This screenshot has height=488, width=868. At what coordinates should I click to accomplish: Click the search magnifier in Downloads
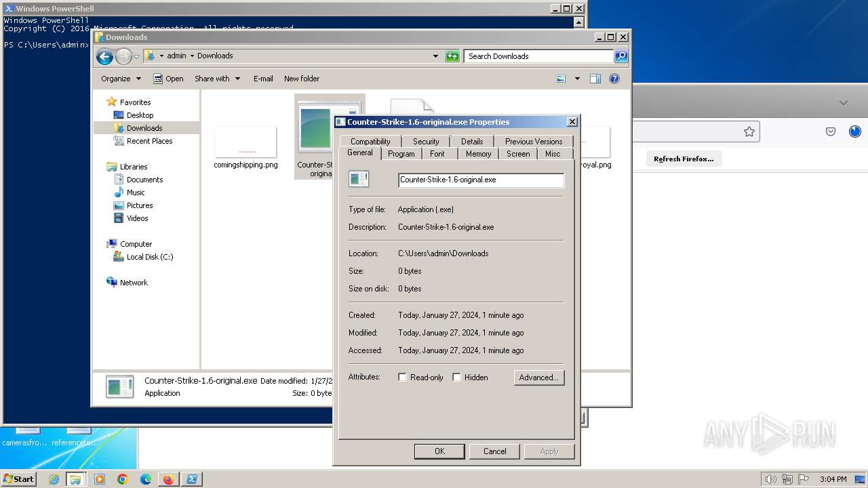pos(621,56)
